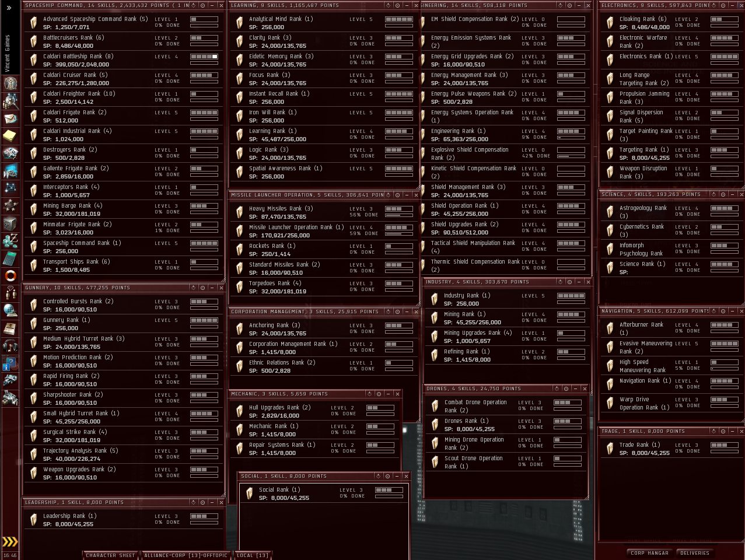Click the skill book icon for Analytical Mind

[239, 23]
